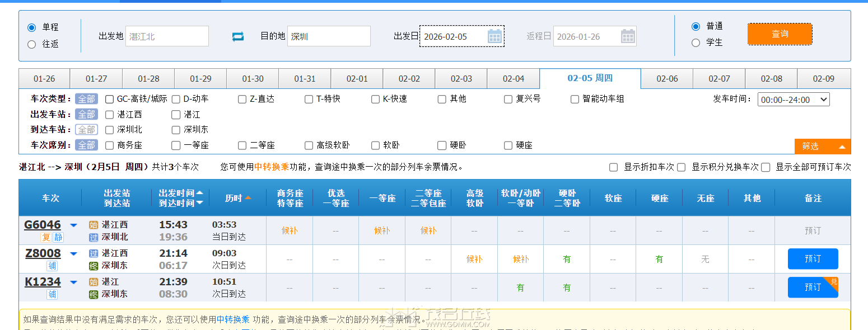This screenshot has height=330, width=868.
Task: Enable the GC-高铁/城际 train type checkbox
Action: click(x=109, y=99)
